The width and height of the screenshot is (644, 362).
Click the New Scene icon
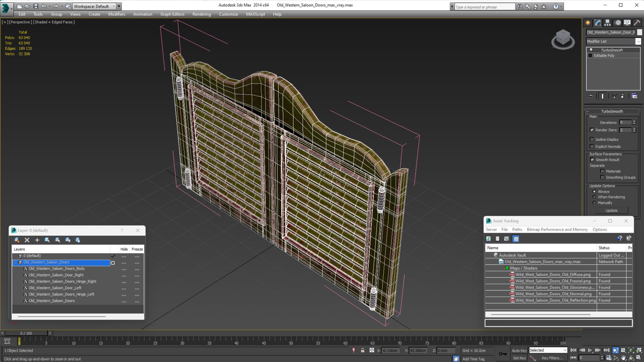click(19, 6)
